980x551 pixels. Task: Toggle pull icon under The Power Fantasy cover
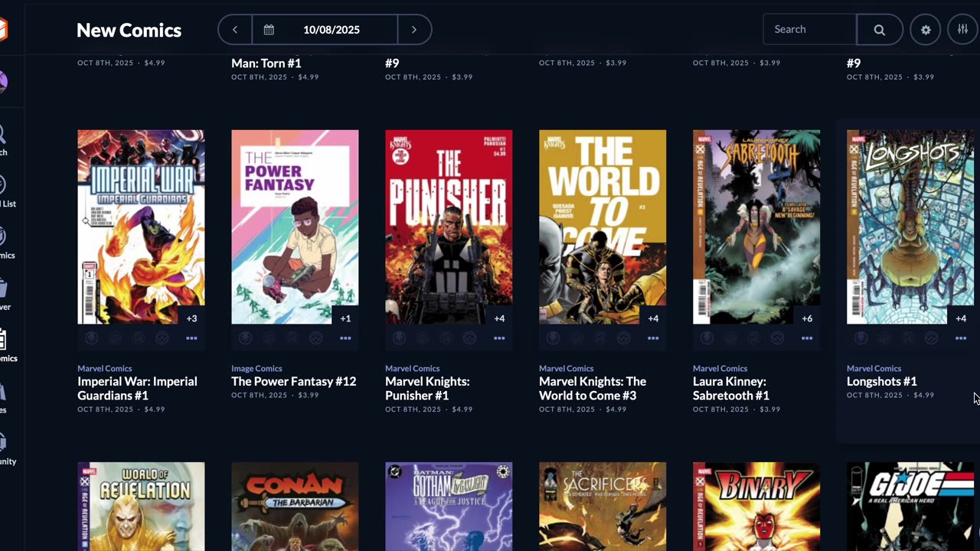pos(245,338)
